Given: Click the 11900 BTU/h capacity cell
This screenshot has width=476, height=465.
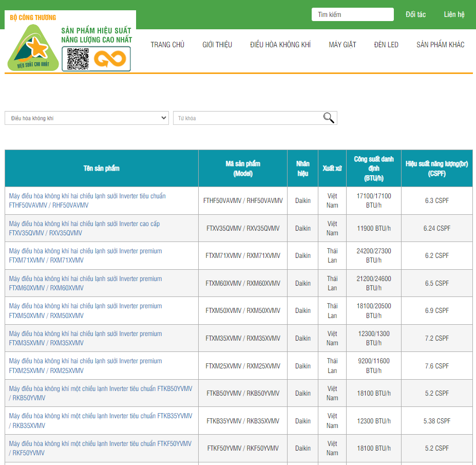Looking at the screenshot, I should tap(374, 228).
